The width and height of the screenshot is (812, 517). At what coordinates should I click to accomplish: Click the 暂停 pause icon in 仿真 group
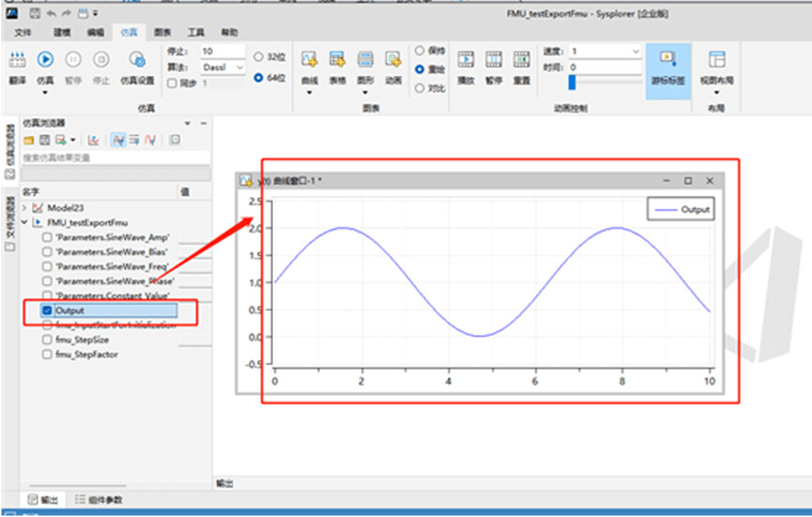point(73,59)
